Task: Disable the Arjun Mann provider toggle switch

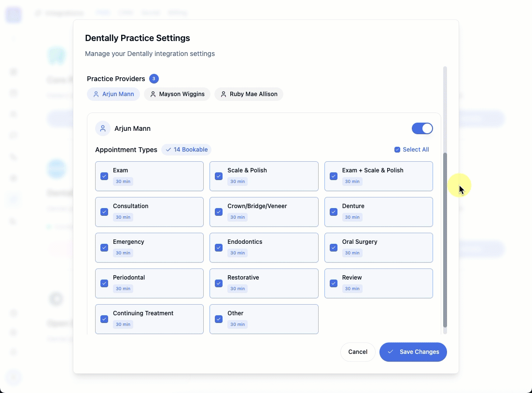Action: (422, 128)
